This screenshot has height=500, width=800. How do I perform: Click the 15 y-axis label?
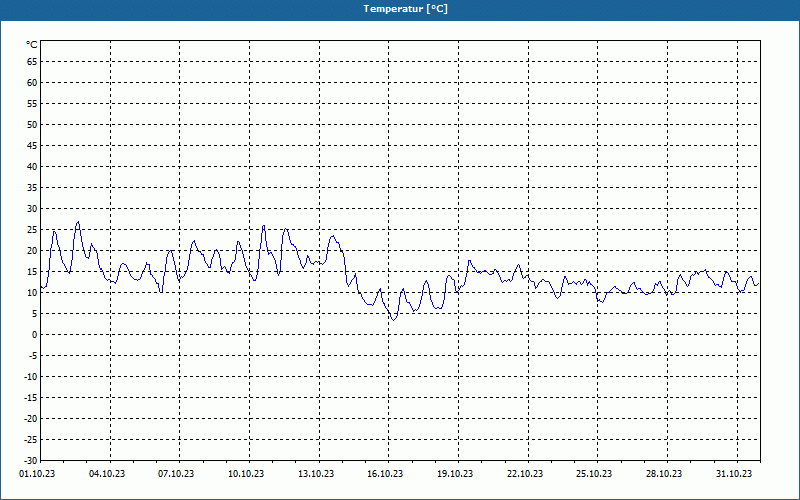32,271
